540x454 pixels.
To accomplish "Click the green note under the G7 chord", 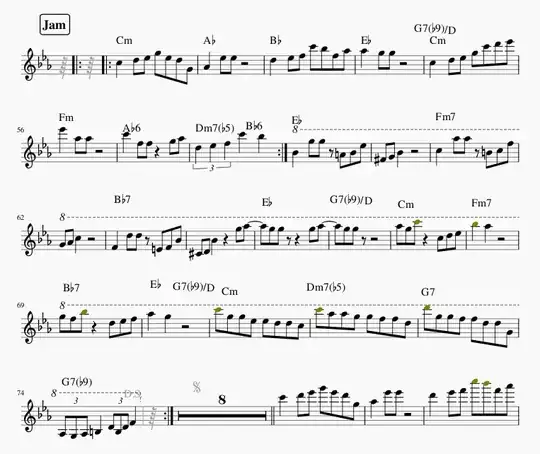I will (427, 307).
